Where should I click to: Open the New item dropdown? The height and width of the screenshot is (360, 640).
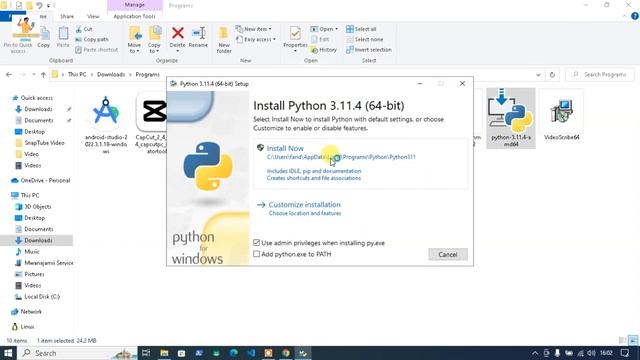pos(253,29)
